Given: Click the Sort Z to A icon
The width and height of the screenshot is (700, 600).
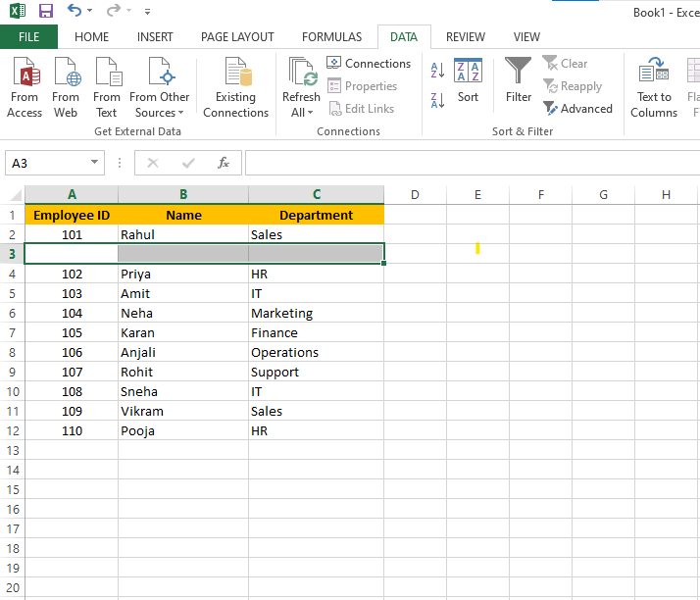Looking at the screenshot, I should point(438,100).
